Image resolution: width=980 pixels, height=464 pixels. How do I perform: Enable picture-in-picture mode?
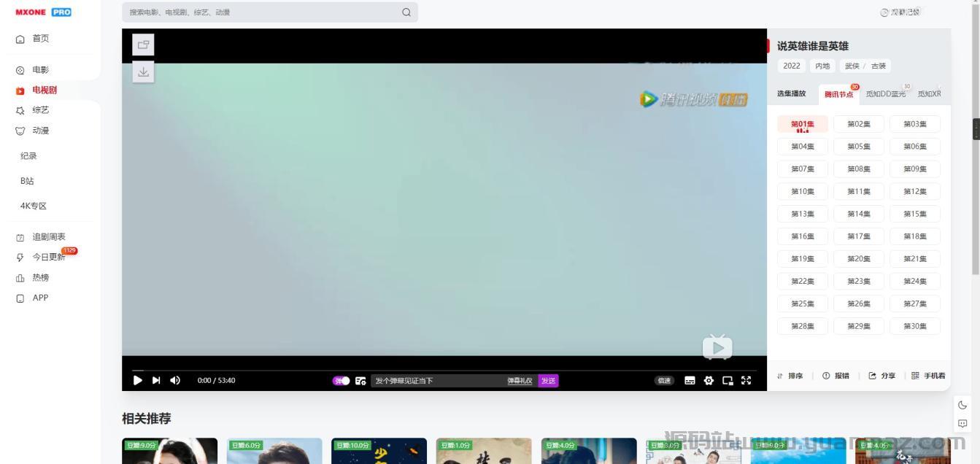727,380
